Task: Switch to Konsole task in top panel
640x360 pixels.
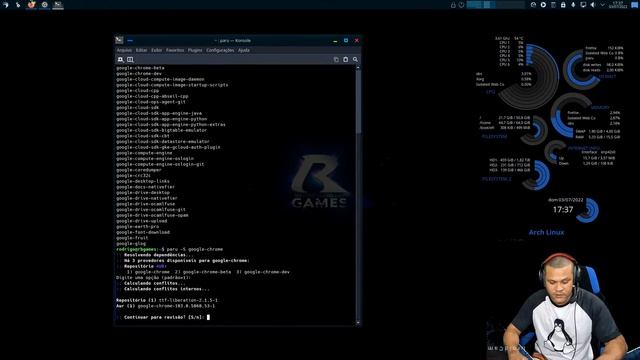Action: tap(58, 5)
